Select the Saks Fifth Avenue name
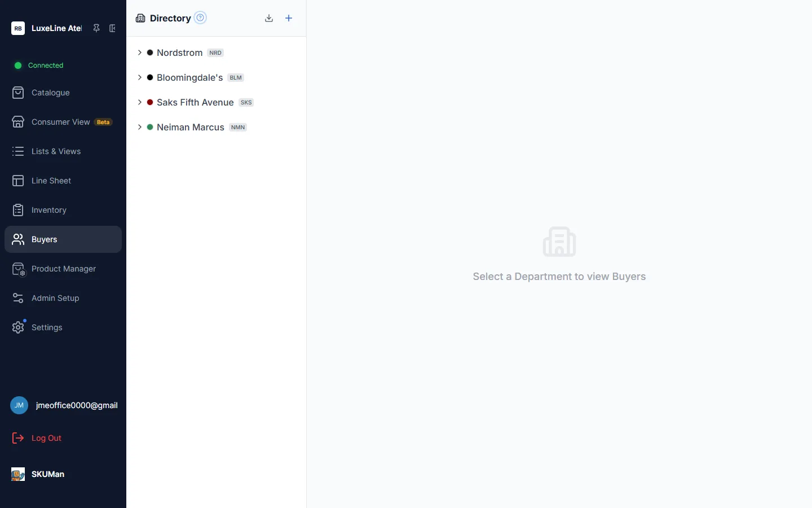Screen dimensions: 812x508 195,102
